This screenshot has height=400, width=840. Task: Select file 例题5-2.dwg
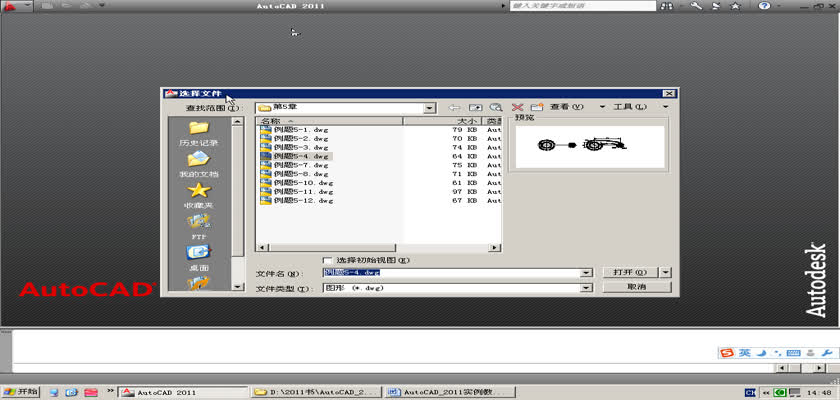click(294, 138)
